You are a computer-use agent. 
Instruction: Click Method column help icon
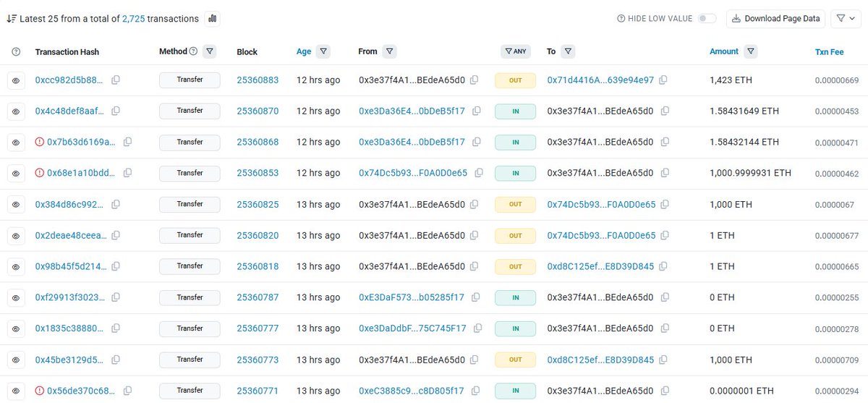coord(193,51)
